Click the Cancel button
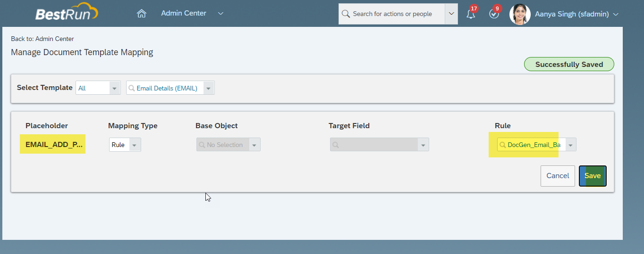Screen dimensions: 644x254 pyautogui.click(x=558, y=176)
